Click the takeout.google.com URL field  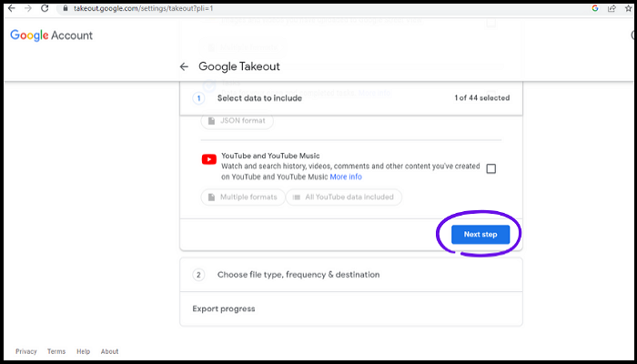[273, 7]
